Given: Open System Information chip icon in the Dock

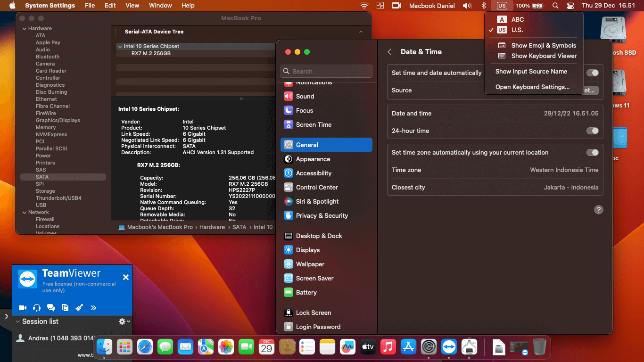Looking at the screenshot, I should [x=469, y=347].
